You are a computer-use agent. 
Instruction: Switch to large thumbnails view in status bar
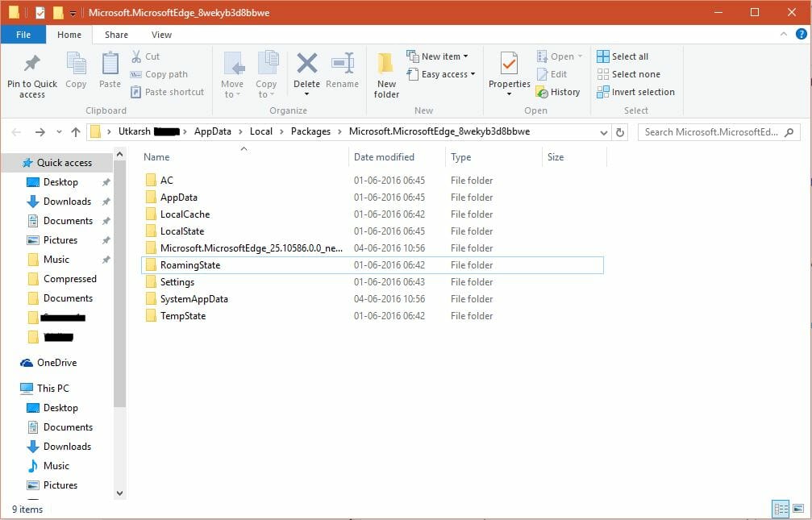[797, 509]
